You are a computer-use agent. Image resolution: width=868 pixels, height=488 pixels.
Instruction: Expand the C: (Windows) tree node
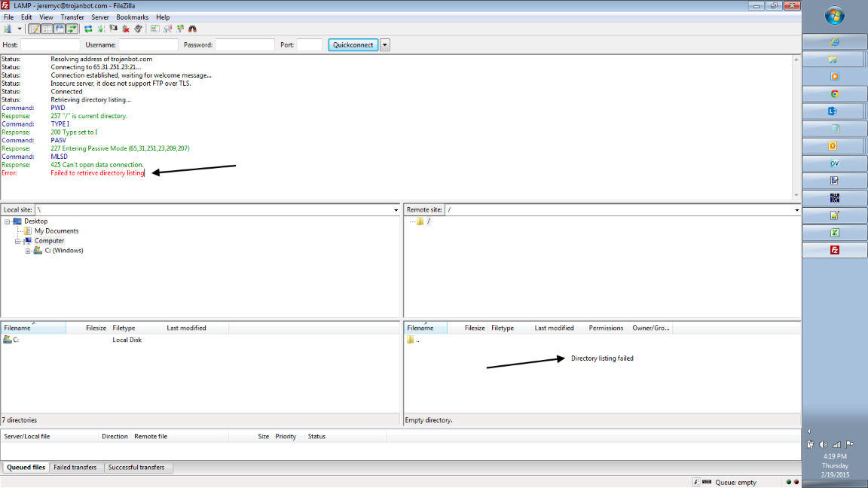pyautogui.click(x=28, y=252)
